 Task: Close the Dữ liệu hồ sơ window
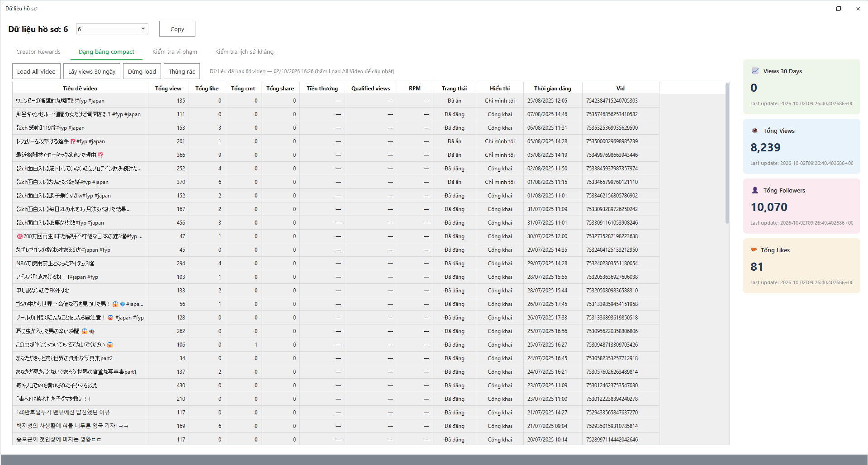(x=858, y=8)
